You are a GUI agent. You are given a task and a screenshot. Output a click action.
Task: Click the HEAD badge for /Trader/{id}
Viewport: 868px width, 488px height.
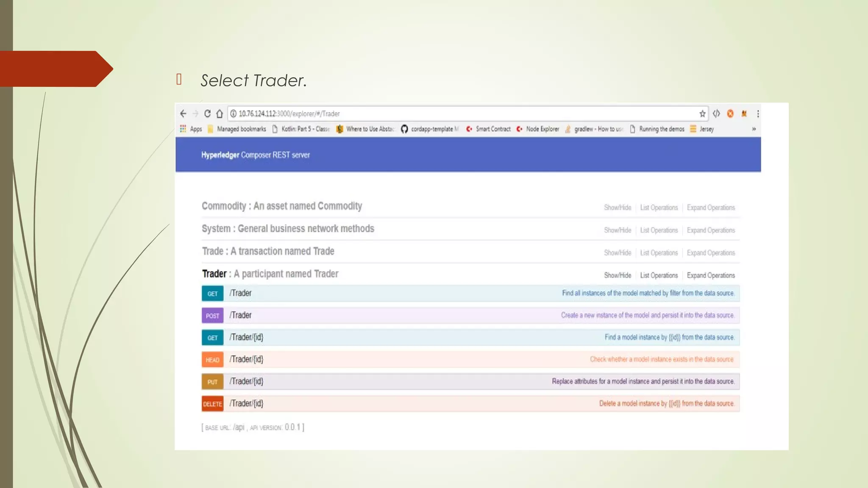tap(212, 360)
